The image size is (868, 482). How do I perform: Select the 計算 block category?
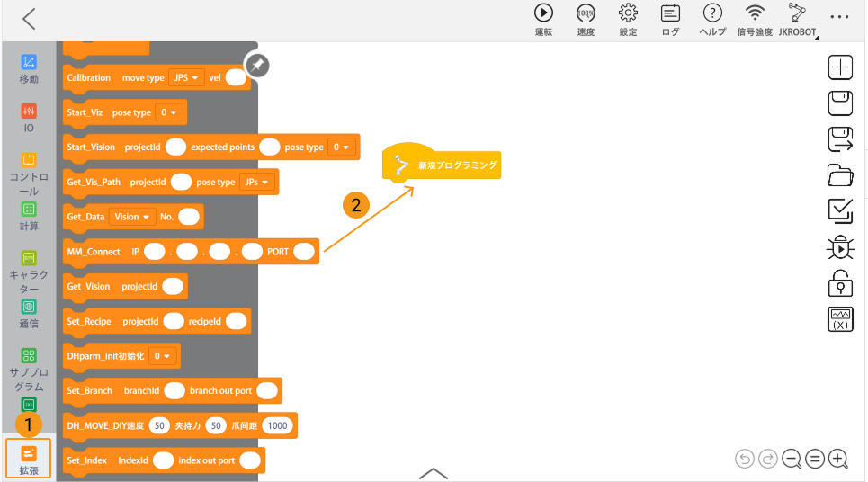[x=29, y=217]
